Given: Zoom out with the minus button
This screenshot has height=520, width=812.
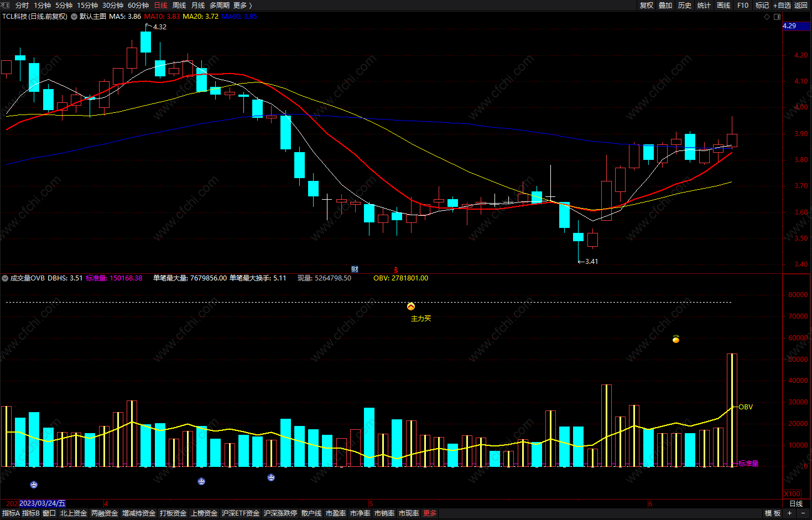Looking at the screenshot, I should click(x=803, y=513).
